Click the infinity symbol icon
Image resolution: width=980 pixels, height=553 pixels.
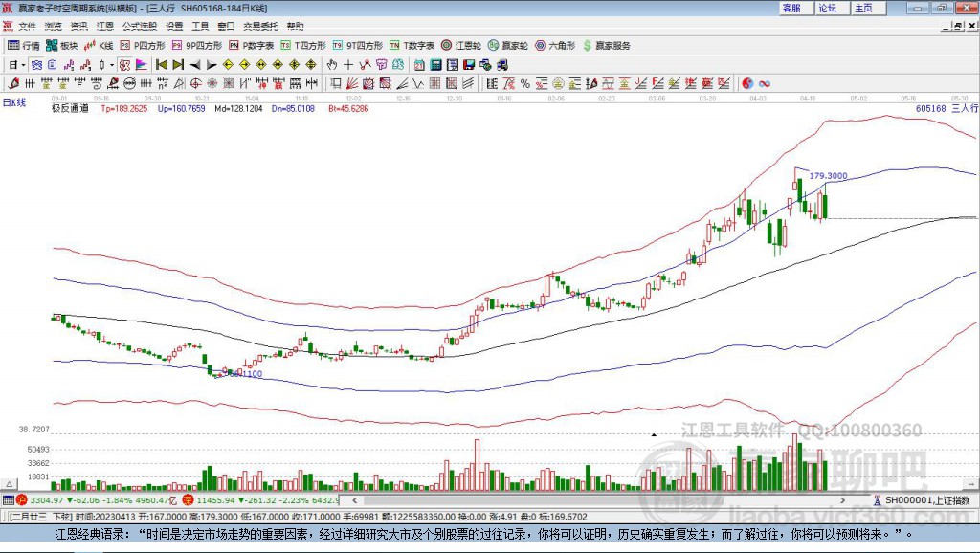pyautogui.click(x=765, y=83)
